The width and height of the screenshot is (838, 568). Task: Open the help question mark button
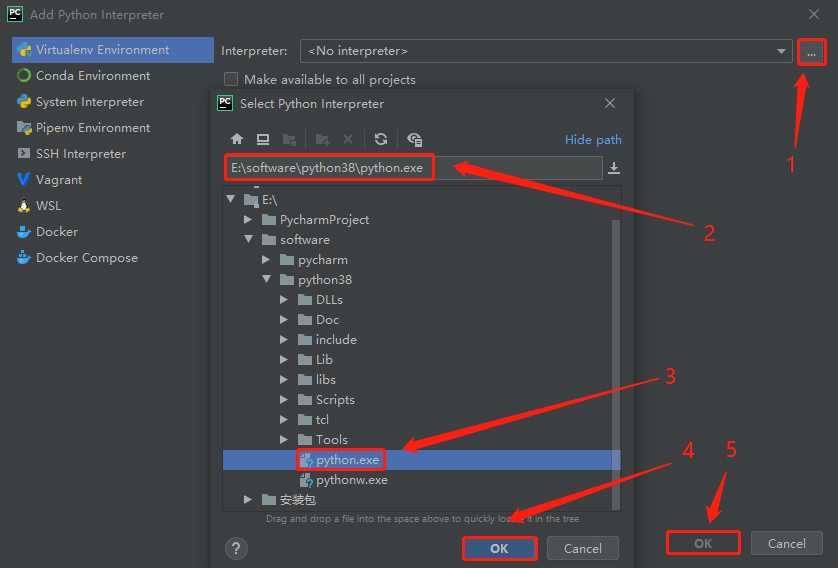(236, 548)
